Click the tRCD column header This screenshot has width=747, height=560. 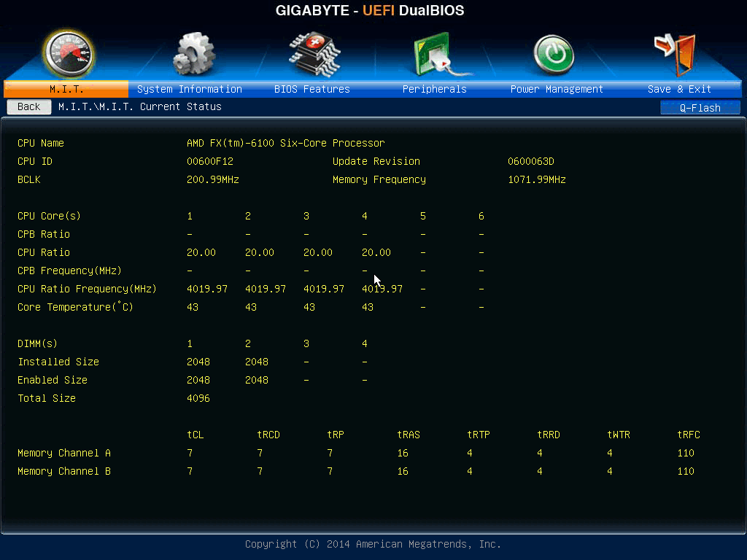[x=268, y=435]
